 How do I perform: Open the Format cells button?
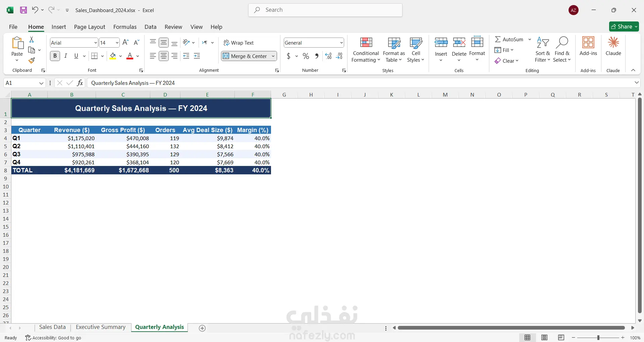[477, 49]
